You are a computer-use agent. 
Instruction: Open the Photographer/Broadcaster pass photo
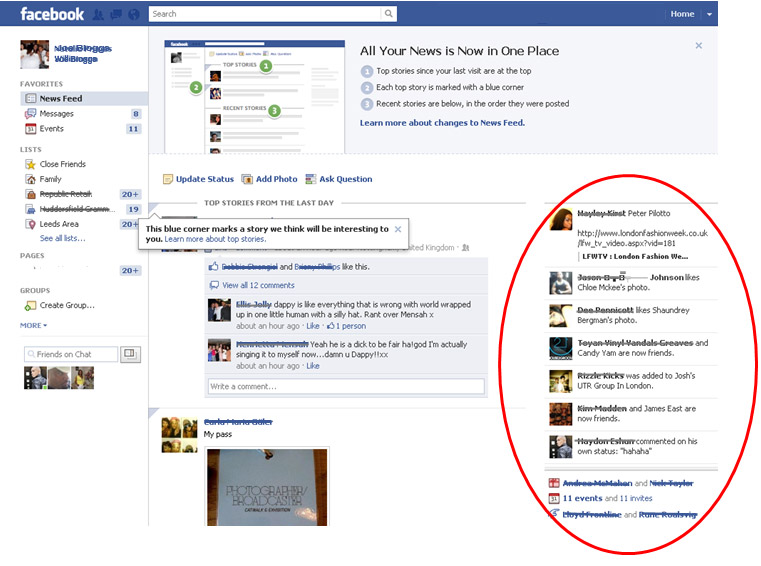point(267,487)
